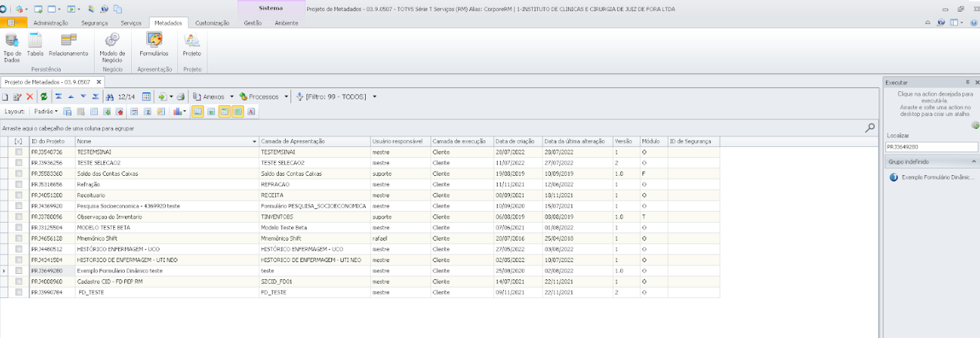
Task: Check the box for Mnemônico Shift row
Action: pos(19,238)
